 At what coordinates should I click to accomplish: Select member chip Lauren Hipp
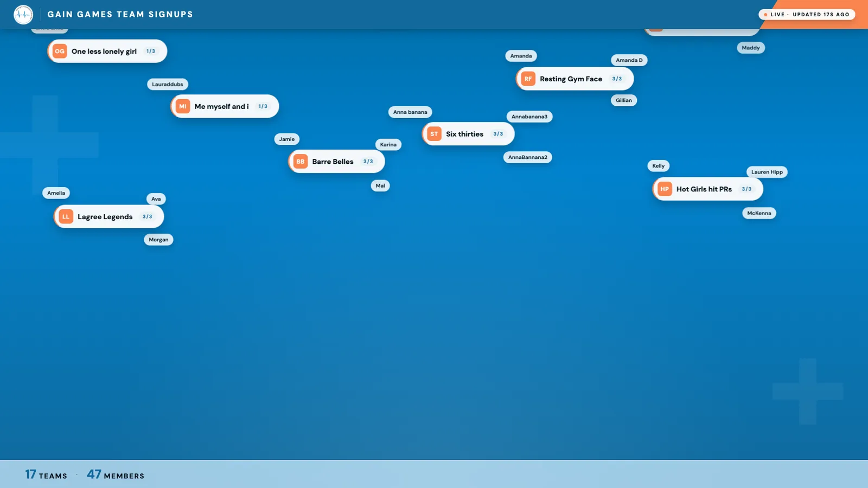(767, 172)
